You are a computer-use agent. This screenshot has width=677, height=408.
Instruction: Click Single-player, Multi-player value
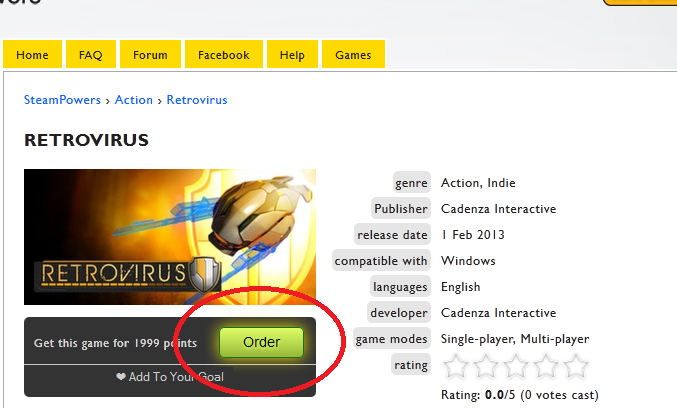515,339
